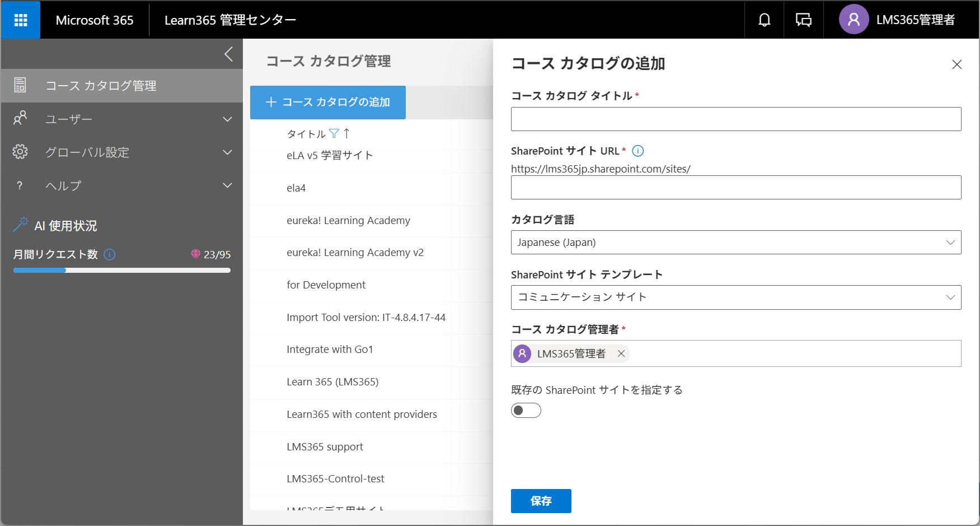Remove LMS365管理者 from catalog admins
This screenshot has width=980, height=526.
tap(621, 353)
